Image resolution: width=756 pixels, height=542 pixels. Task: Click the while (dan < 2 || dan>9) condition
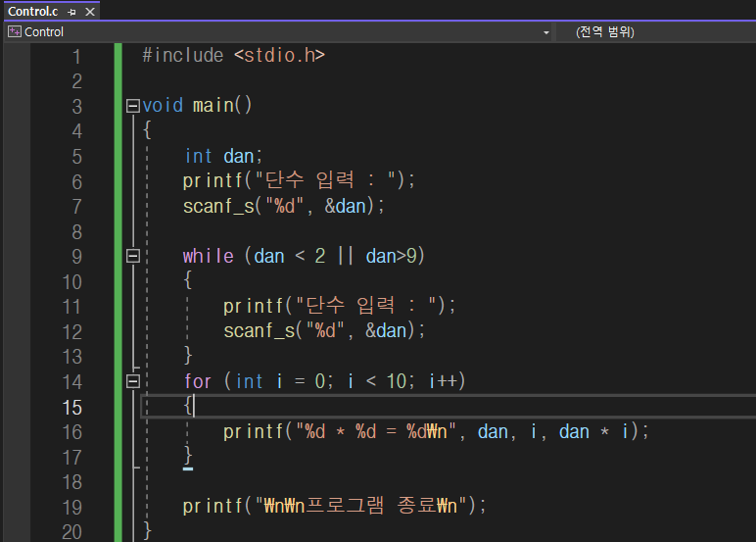pos(304,256)
